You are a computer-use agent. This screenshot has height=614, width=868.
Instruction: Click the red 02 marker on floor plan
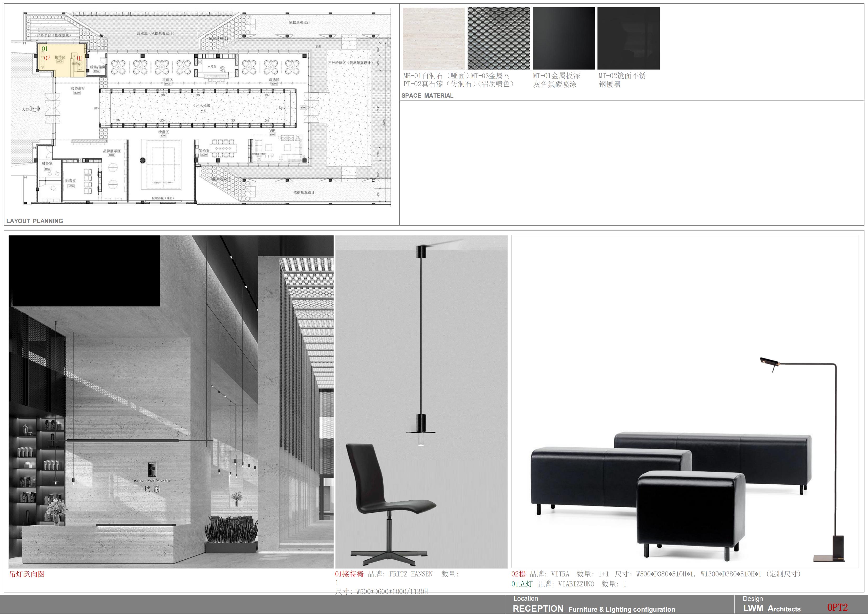47,58
